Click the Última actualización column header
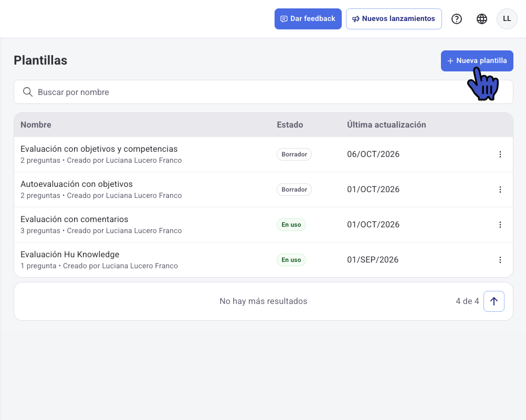 (386, 125)
